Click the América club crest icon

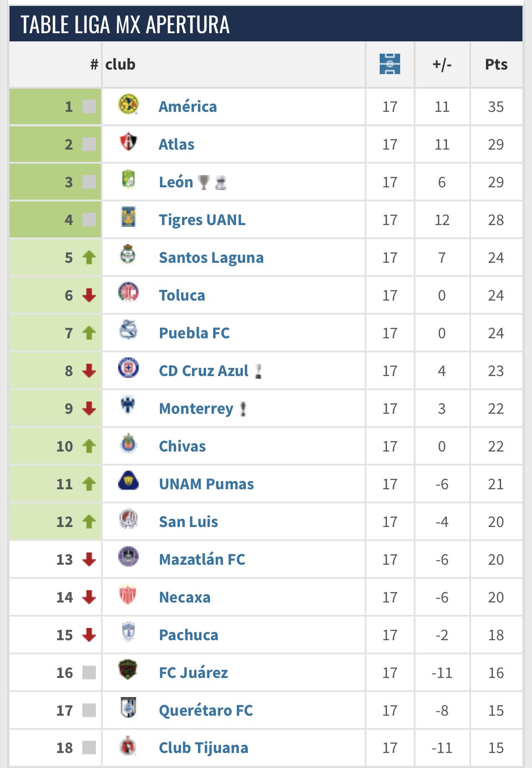click(x=128, y=105)
